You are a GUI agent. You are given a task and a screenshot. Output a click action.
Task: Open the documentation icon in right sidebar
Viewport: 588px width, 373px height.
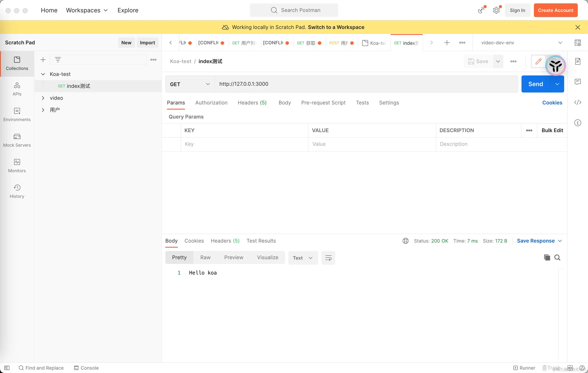[x=578, y=61]
